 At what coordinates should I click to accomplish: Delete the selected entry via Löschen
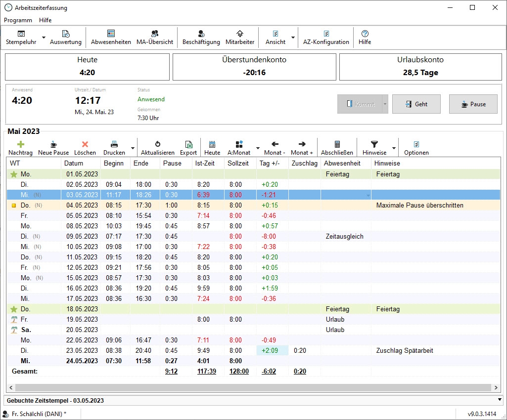pyautogui.click(x=85, y=148)
